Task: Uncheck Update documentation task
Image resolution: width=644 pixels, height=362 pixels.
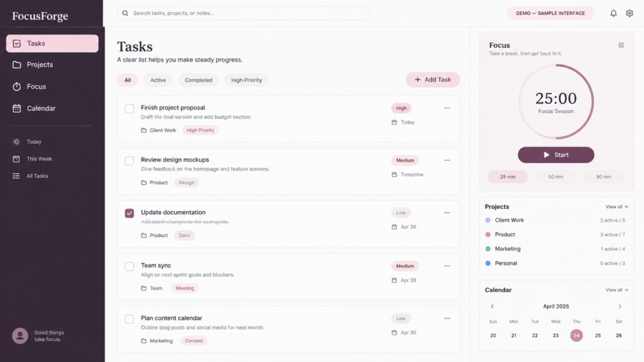Action: tap(130, 213)
